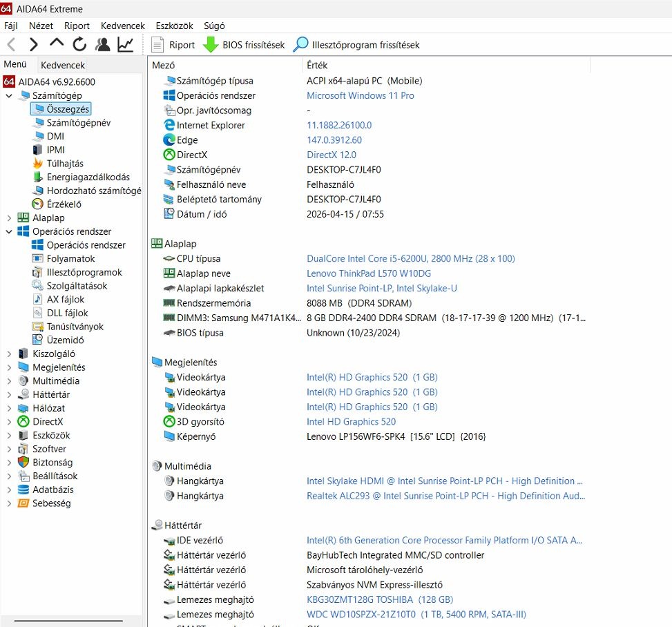Expand the Hálózat tree node
This screenshot has width=672, height=627.
pos(9,408)
